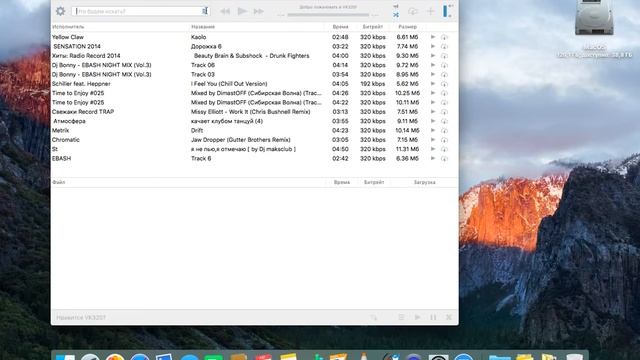
Task: Play the Chromatic 'Jaw Dropper' track
Action: coord(433,140)
